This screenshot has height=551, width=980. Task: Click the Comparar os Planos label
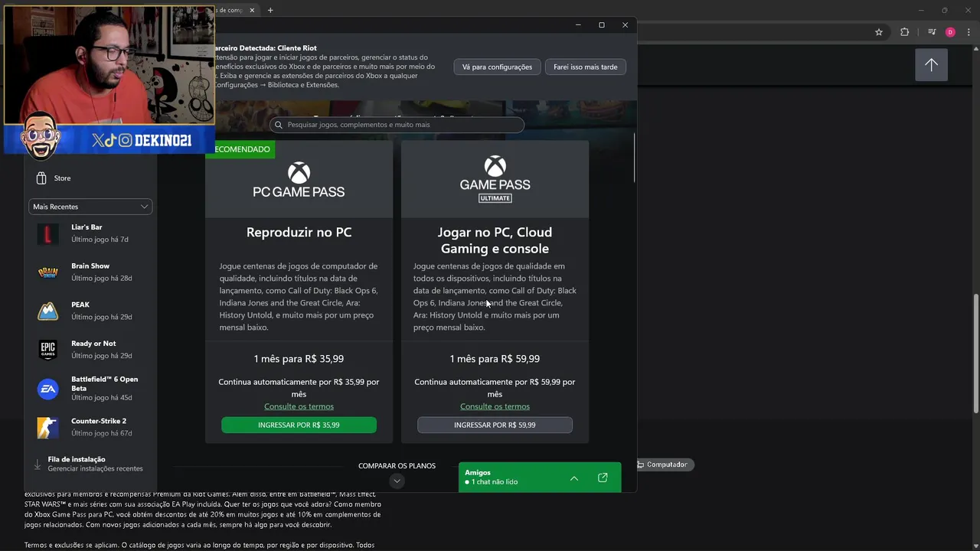[397, 465]
